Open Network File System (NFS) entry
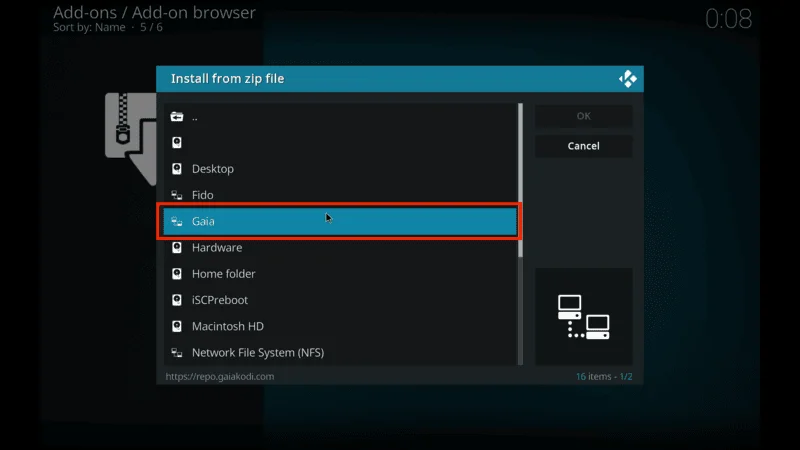 (340, 353)
